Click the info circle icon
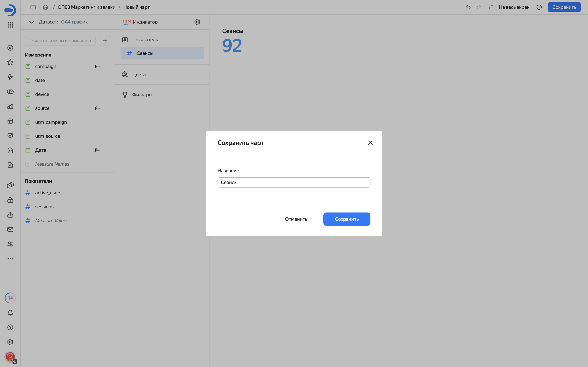The height and width of the screenshot is (367, 588). click(539, 7)
